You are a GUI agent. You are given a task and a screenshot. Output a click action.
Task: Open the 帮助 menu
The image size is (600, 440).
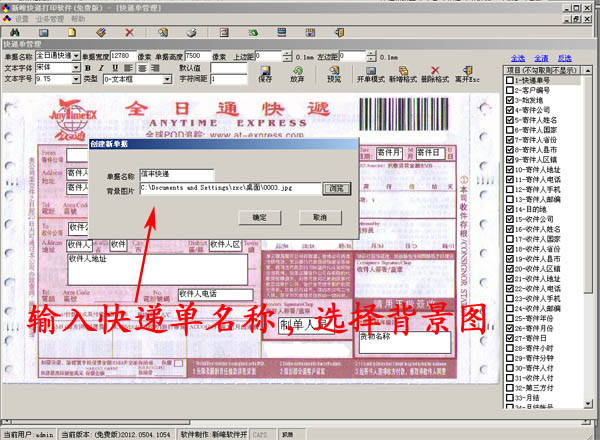(78, 19)
